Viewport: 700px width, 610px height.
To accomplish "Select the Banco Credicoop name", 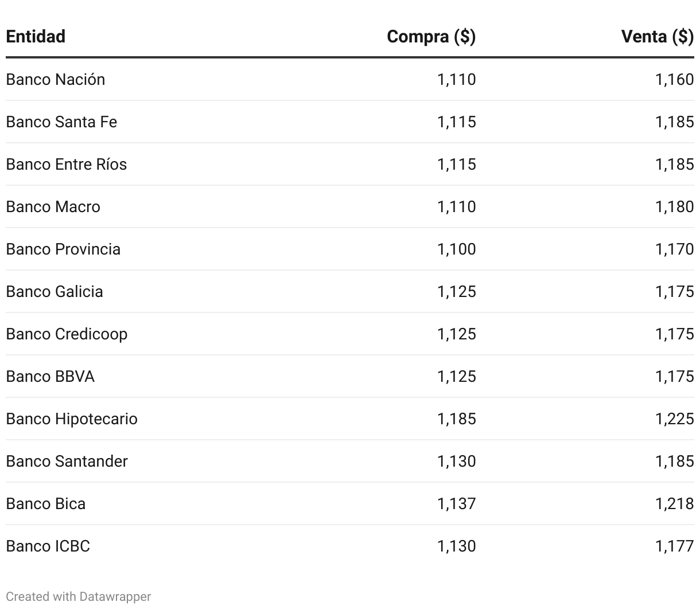I will [67, 334].
